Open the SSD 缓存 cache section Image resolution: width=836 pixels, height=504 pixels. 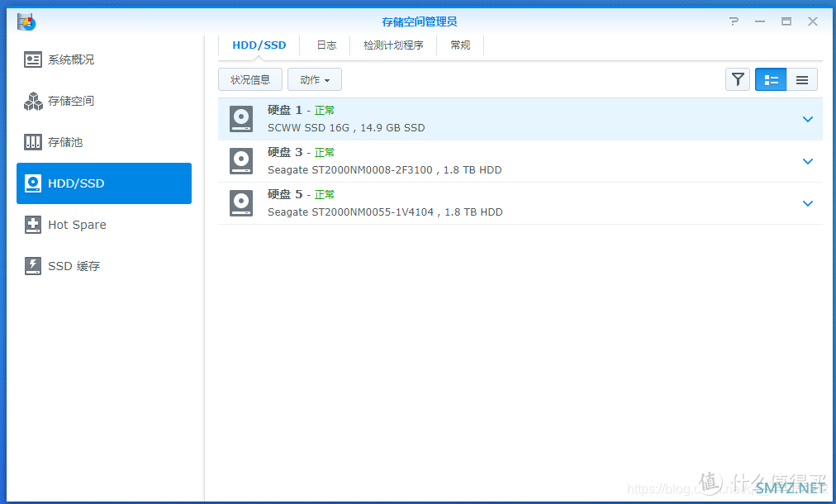pos(104,265)
